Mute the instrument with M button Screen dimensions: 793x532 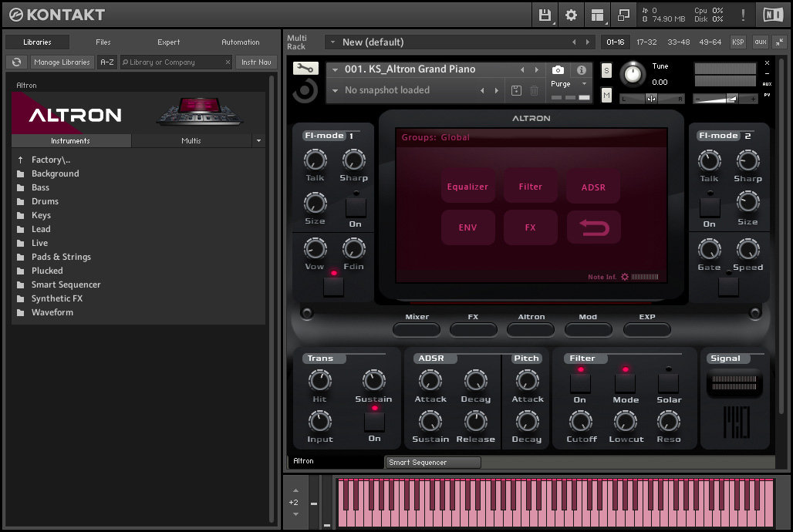tap(606, 95)
